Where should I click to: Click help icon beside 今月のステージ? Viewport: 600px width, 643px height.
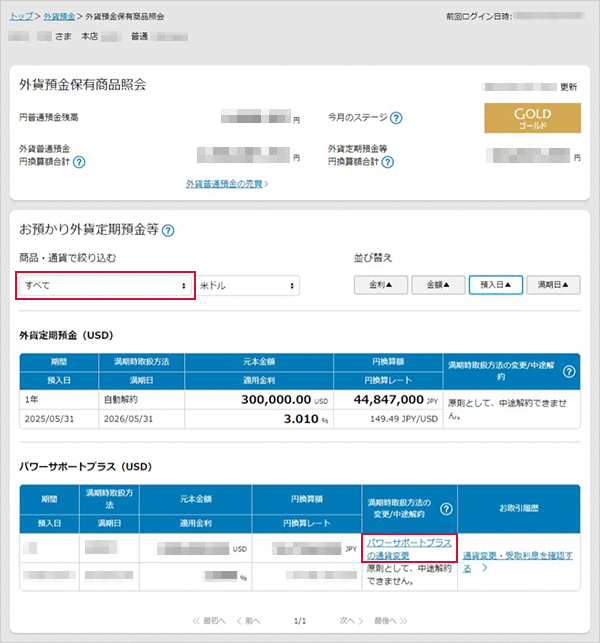pos(397,118)
